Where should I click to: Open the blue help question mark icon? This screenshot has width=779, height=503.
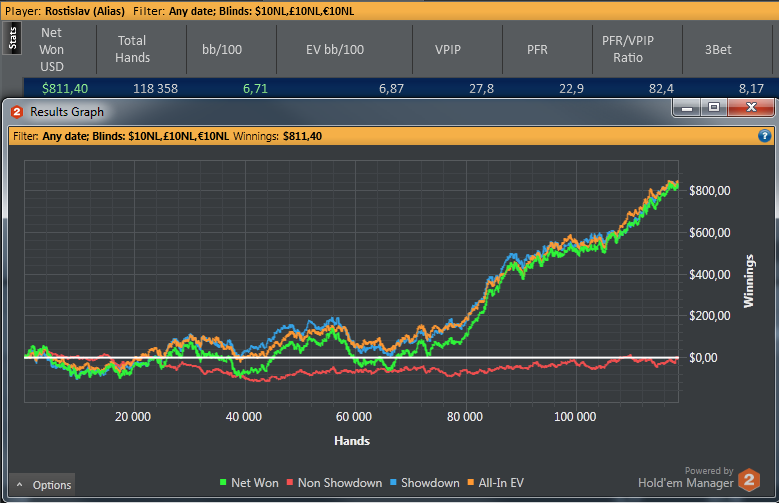click(x=765, y=136)
